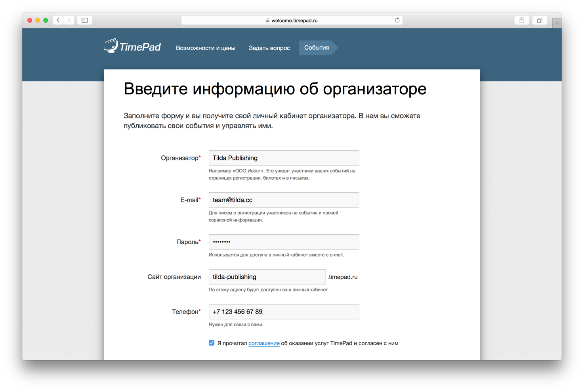584x392 pixels.
Task: Click the E-mail field containing team@tilda.cc
Action: point(283,200)
